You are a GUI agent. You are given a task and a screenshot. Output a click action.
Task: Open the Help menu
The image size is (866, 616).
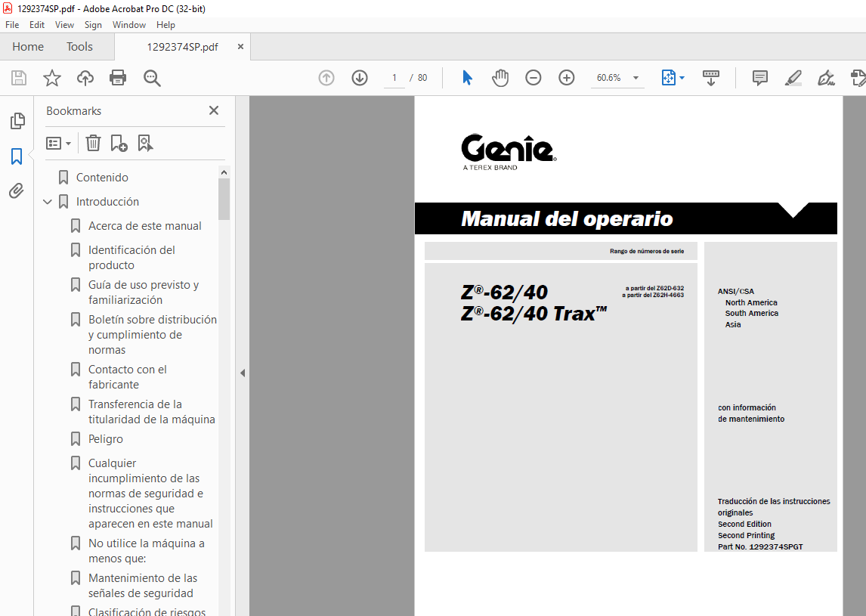[165, 25]
